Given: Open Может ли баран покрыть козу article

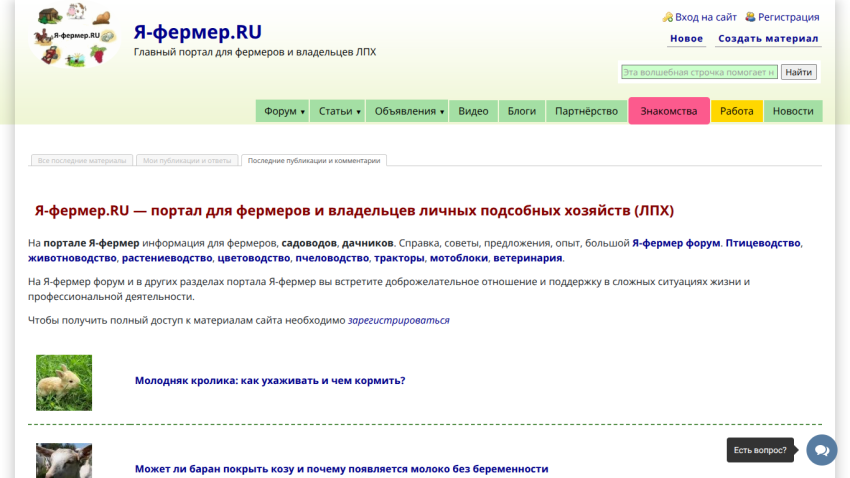Looking at the screenshot, I should pos(342,469).
